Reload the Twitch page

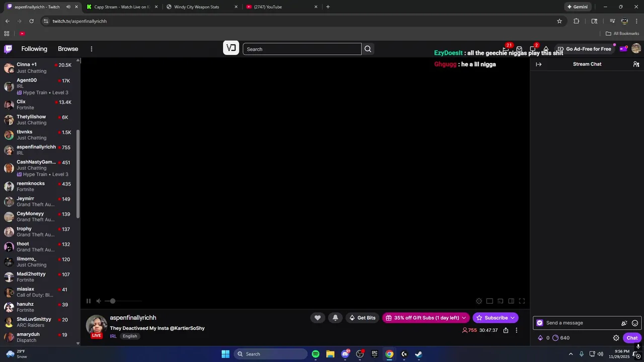(x=31, y=21)
